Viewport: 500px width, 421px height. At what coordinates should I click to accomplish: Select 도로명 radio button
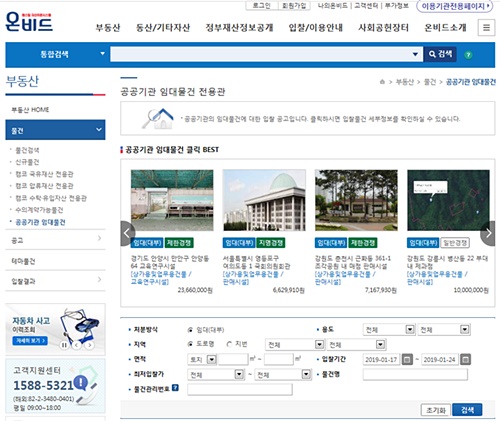190,344
